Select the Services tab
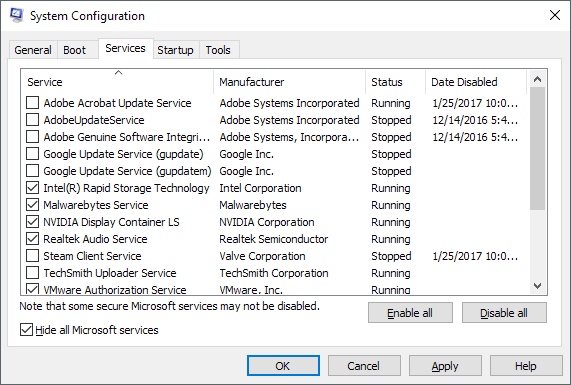 click(x=125, y=48)
